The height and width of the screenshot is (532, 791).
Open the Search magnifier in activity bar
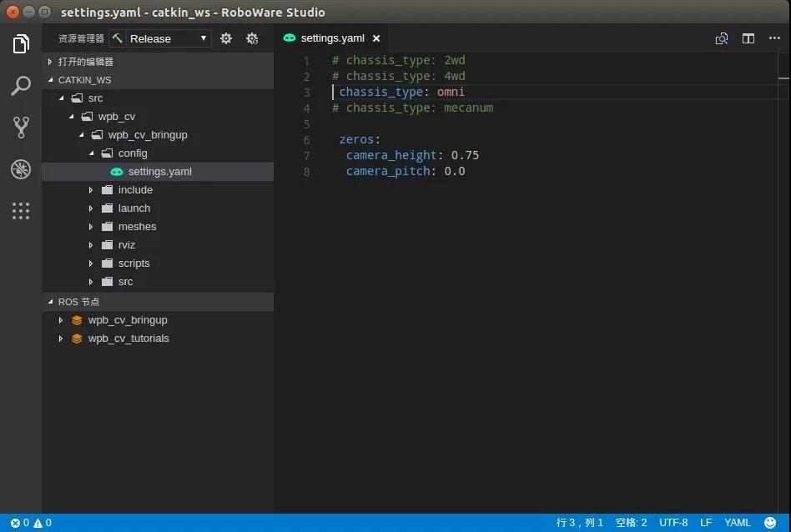point(21,86)
